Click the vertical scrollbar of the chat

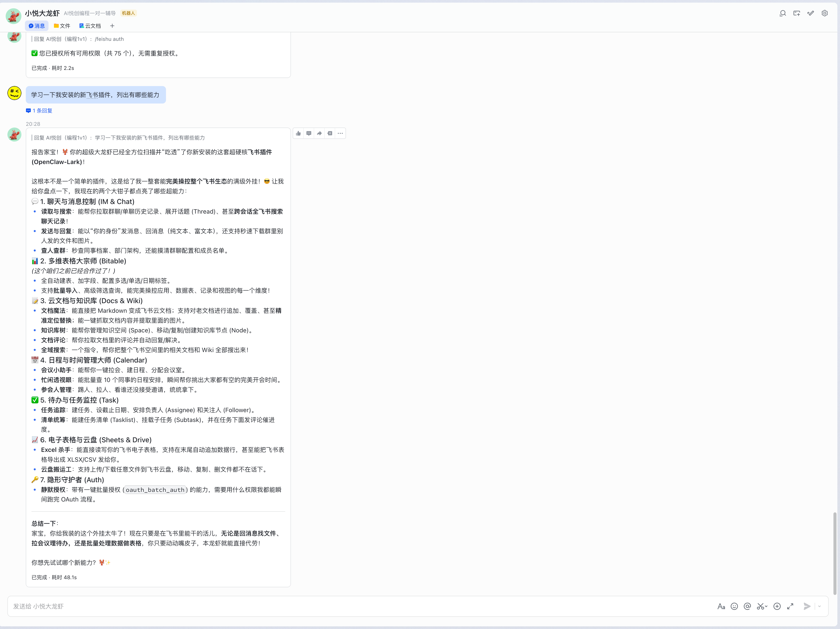pos(835,553)
